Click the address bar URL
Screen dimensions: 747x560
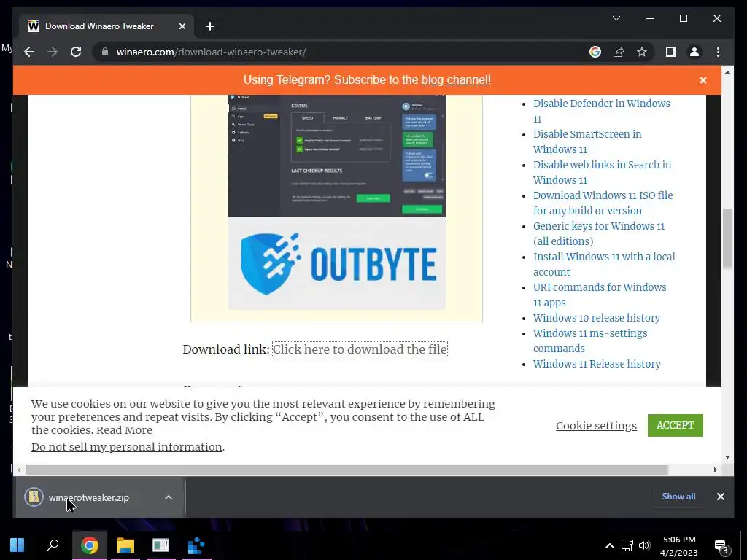click(x=211, y=52)
